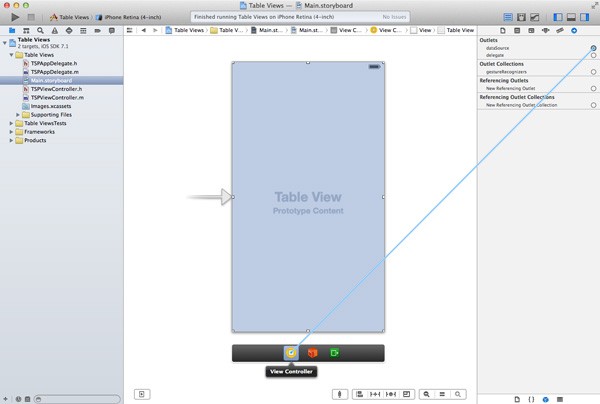This screenshot has height=404, width=600.
Task: Show the code snippet library tab
Action: (x=532, y=399)
